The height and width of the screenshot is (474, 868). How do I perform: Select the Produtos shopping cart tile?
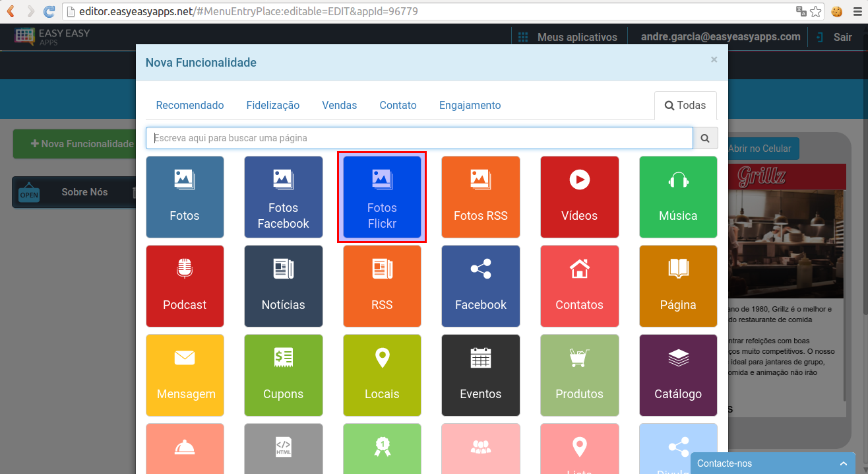click(x=579, y=375)
